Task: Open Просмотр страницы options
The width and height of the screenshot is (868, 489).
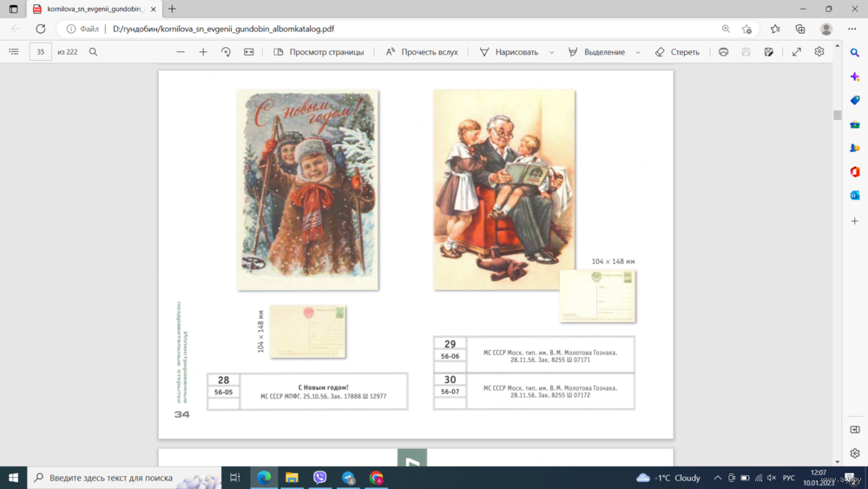Action: [x=319, y=51]
